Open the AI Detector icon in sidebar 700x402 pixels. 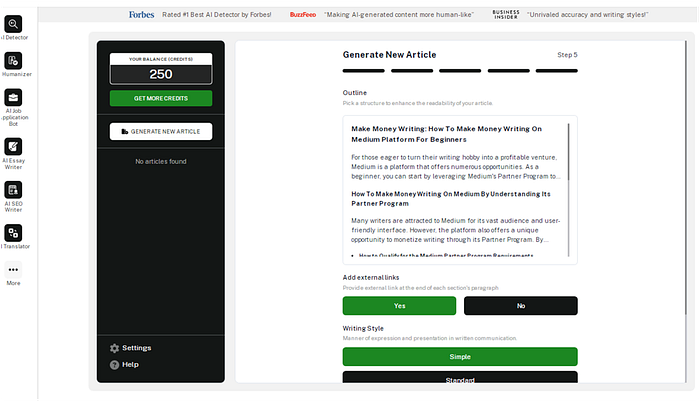tap(13, 23)
